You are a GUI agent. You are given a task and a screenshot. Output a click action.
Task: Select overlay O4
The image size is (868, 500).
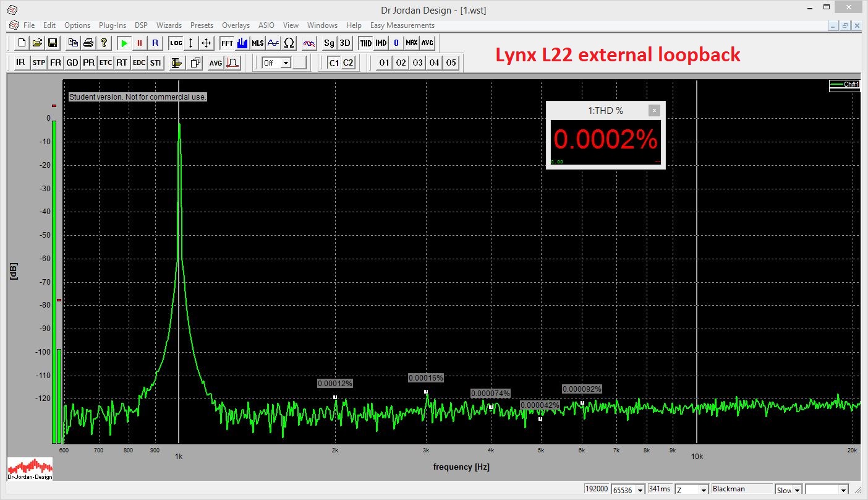[x=435, y=62]
